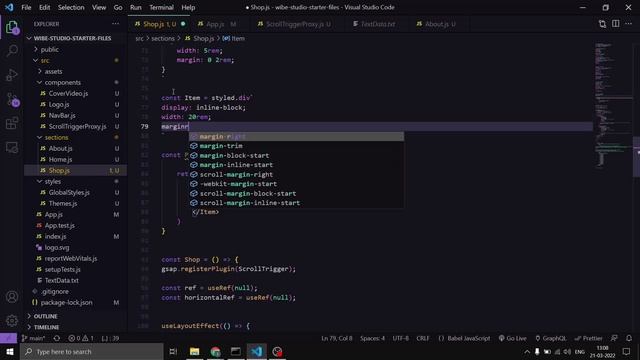The image size is (640, 360).
Task: Open the Terminal menu
Action: click(x=161, y=7)
